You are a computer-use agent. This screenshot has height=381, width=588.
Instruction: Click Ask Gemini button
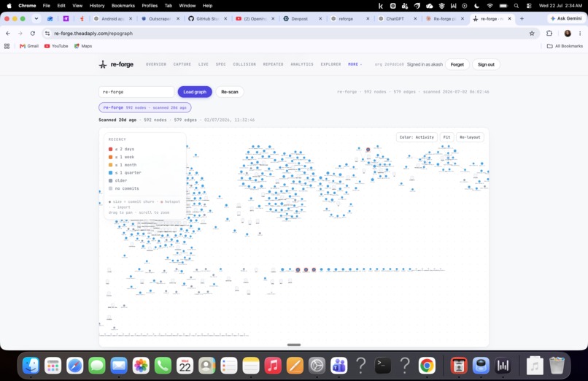tap(566, 18)
